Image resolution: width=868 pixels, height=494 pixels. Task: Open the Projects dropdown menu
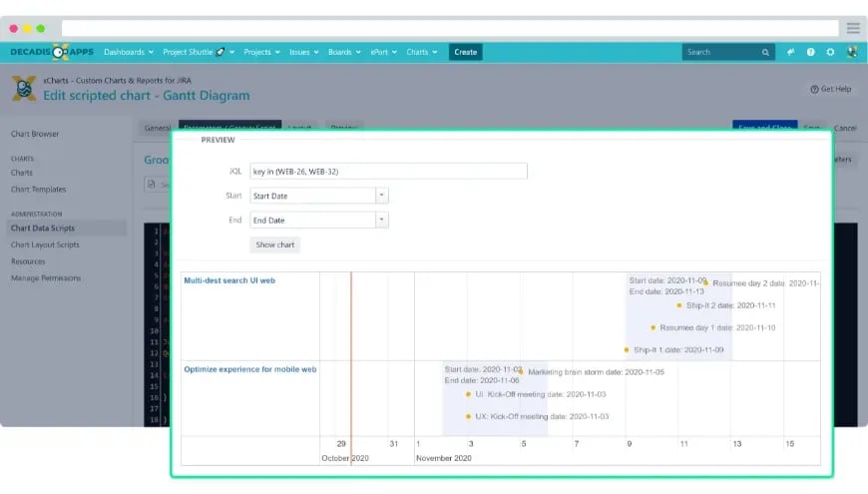(x=261, y=52)
